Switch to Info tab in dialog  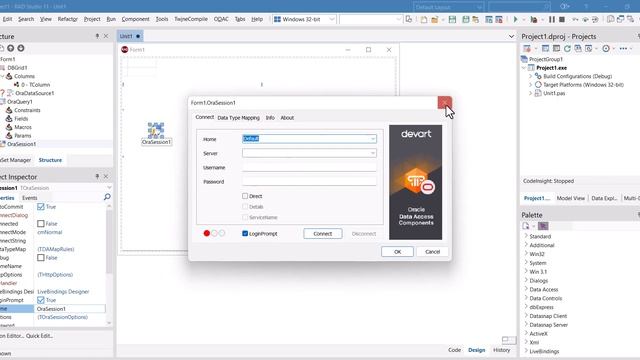(270, 118)
